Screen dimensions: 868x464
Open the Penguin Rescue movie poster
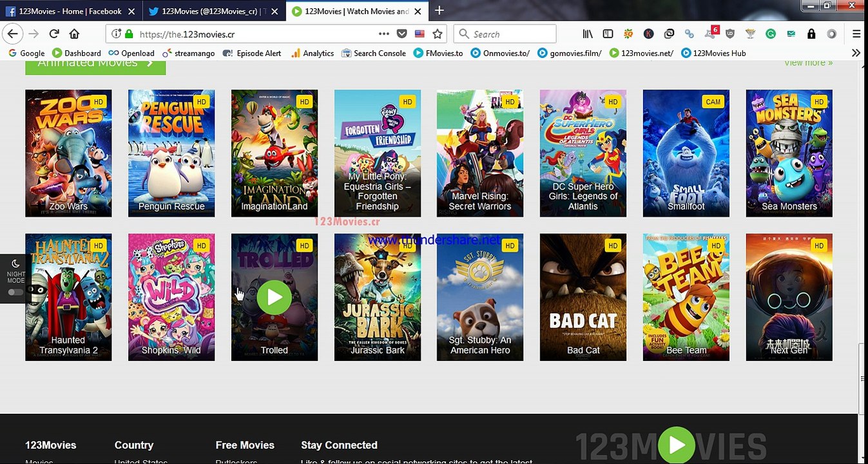[171, 153]
